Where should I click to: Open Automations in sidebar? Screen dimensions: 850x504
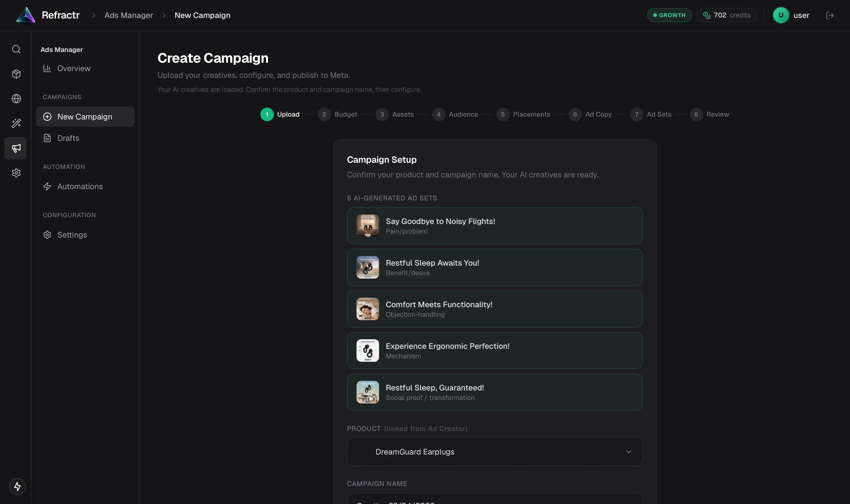85,186
